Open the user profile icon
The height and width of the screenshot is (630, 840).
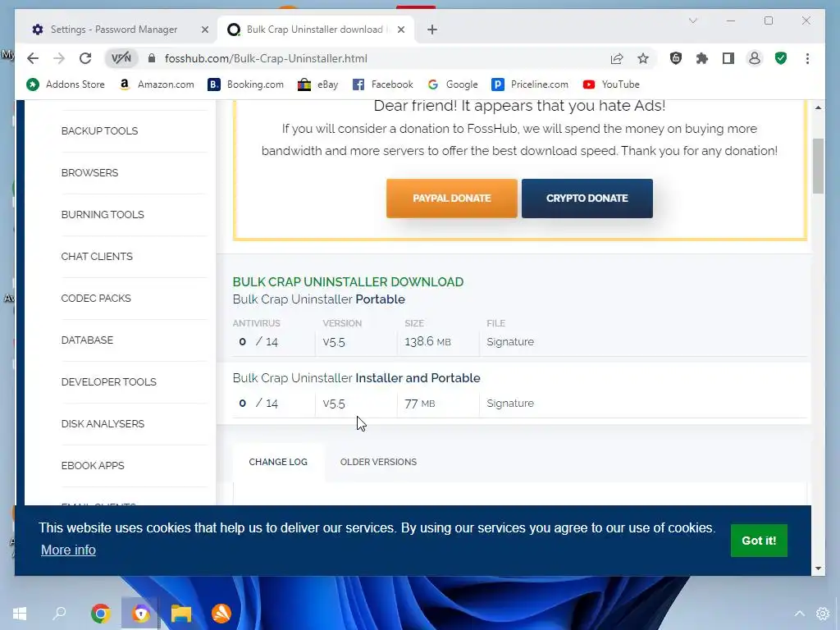[755, 58]
